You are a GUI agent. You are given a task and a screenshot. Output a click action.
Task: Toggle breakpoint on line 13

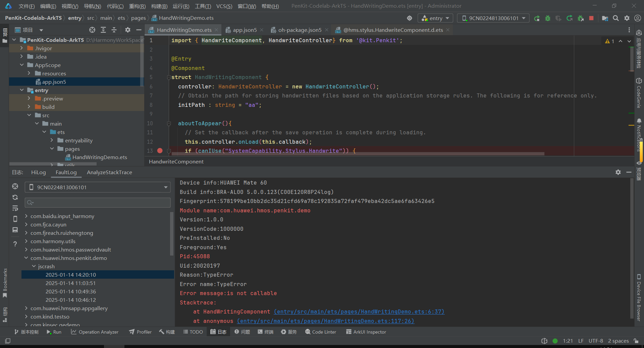click(160, 151)
